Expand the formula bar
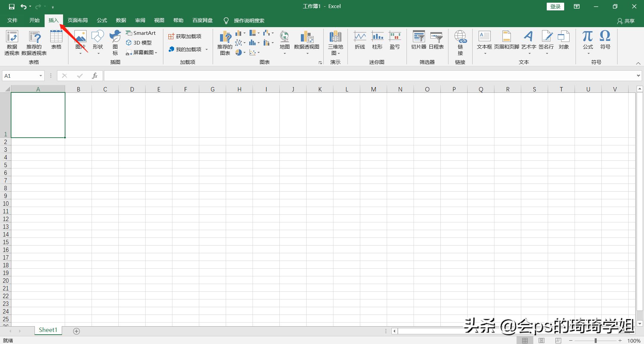The width and height of the screenshot is (644, 344). (x=638, y=76)
